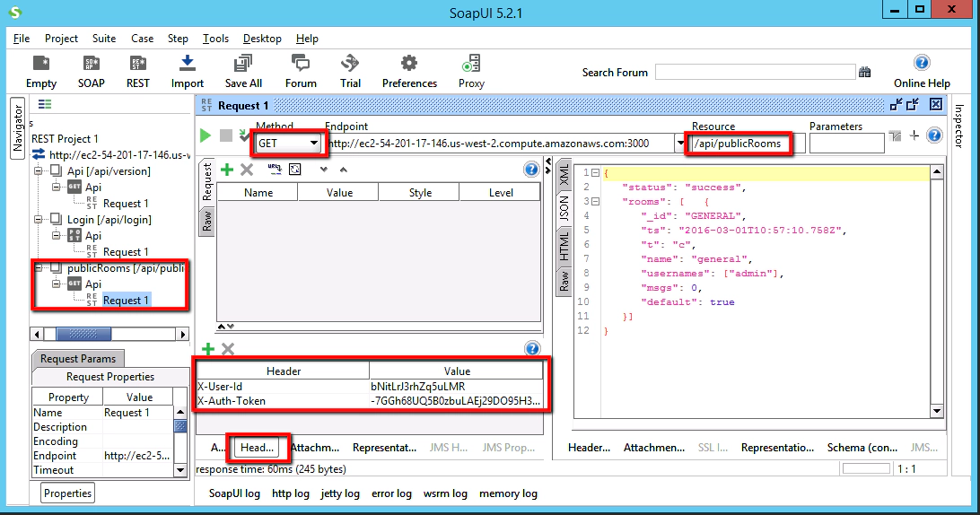
Task: Select X-Auth-Token header row
Action: [370, 401]
